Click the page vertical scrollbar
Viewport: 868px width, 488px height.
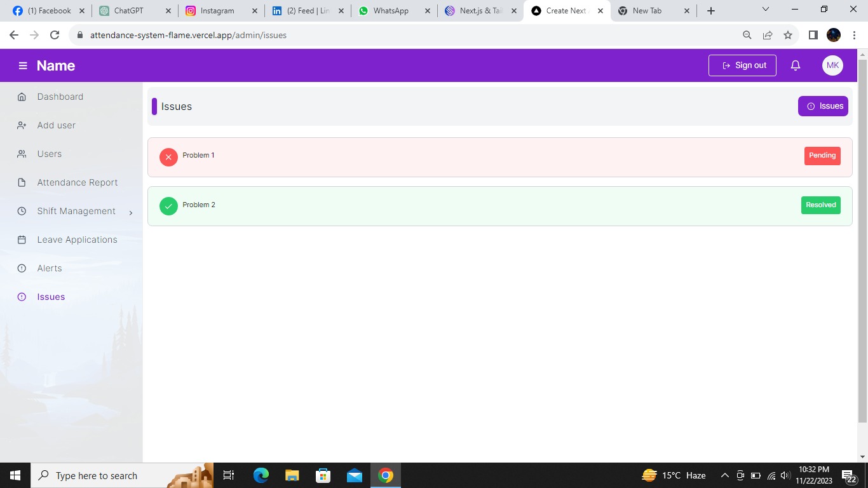[x=862, y=241]
